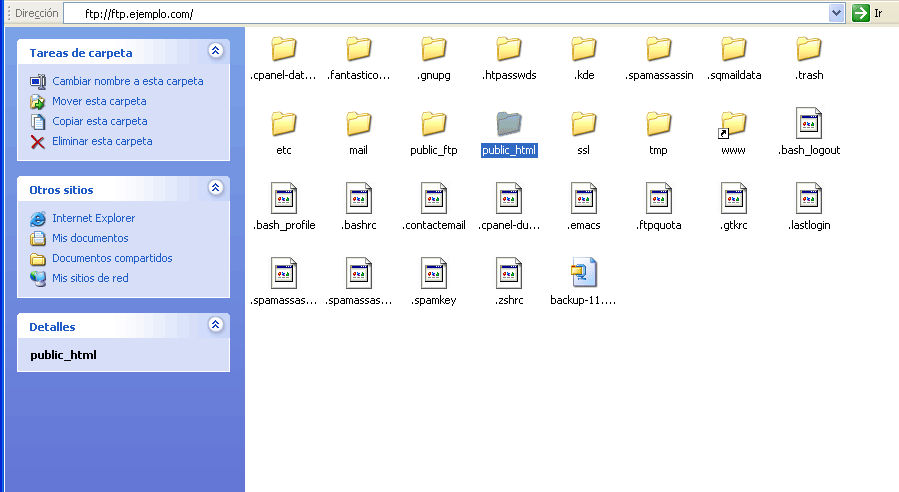Click Eliminar esta carpeta link

pos(102,141)
